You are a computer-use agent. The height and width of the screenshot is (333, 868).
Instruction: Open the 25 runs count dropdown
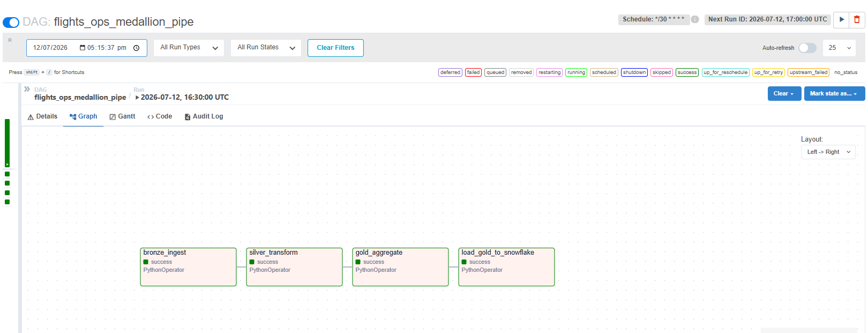(839, 48)
